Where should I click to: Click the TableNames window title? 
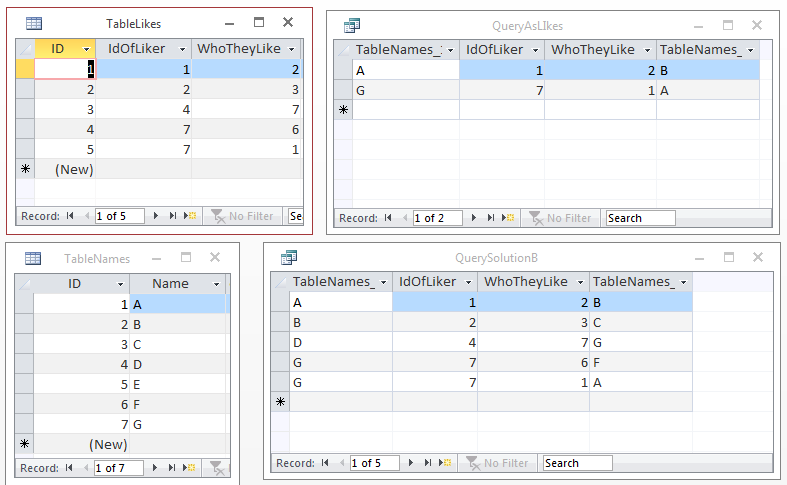[97, 259]
